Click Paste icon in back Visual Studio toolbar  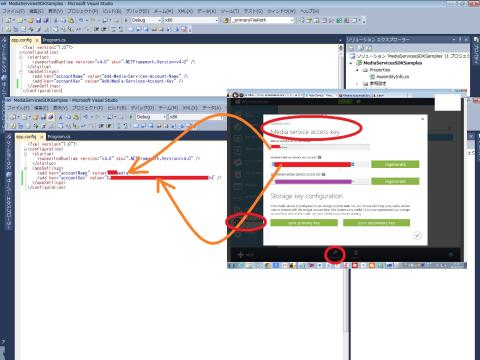tap(71, 20)
